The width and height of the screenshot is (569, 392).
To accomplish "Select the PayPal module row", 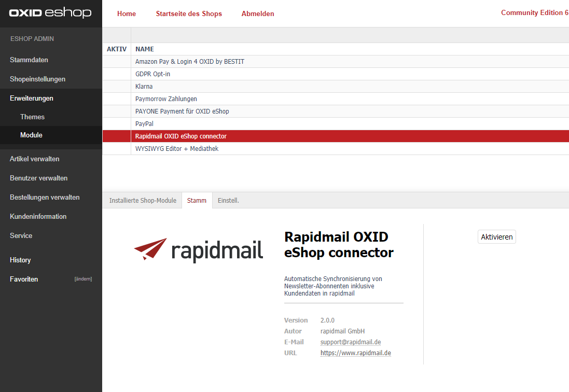I will (336, 123).
